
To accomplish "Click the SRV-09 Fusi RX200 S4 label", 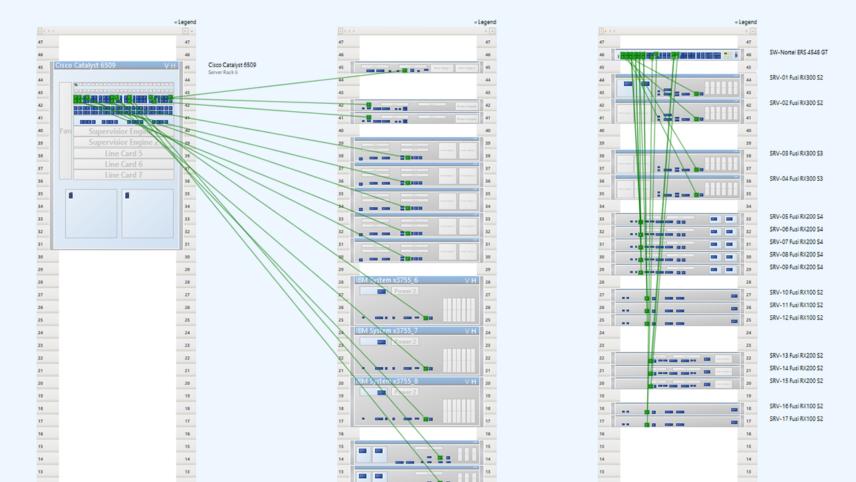I will pos(796,267).
